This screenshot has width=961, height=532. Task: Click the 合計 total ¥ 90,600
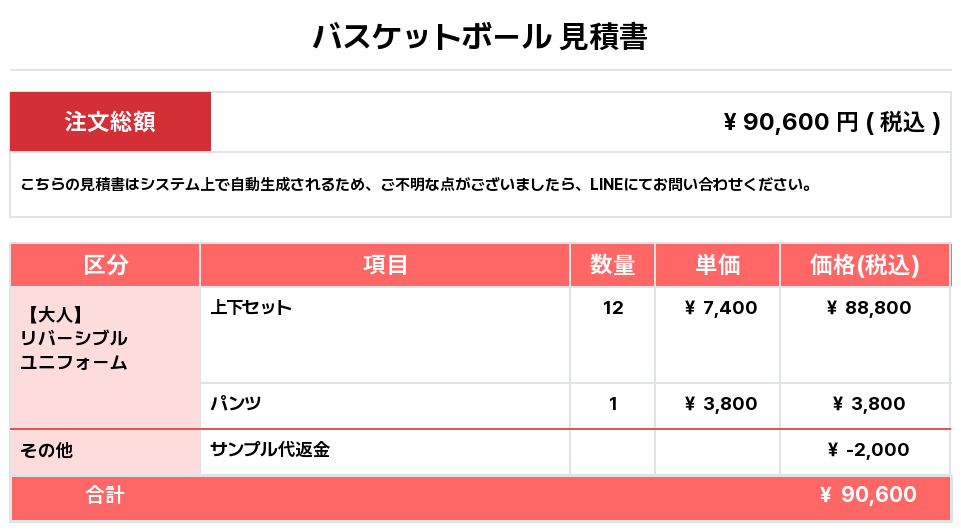[868, 494]
